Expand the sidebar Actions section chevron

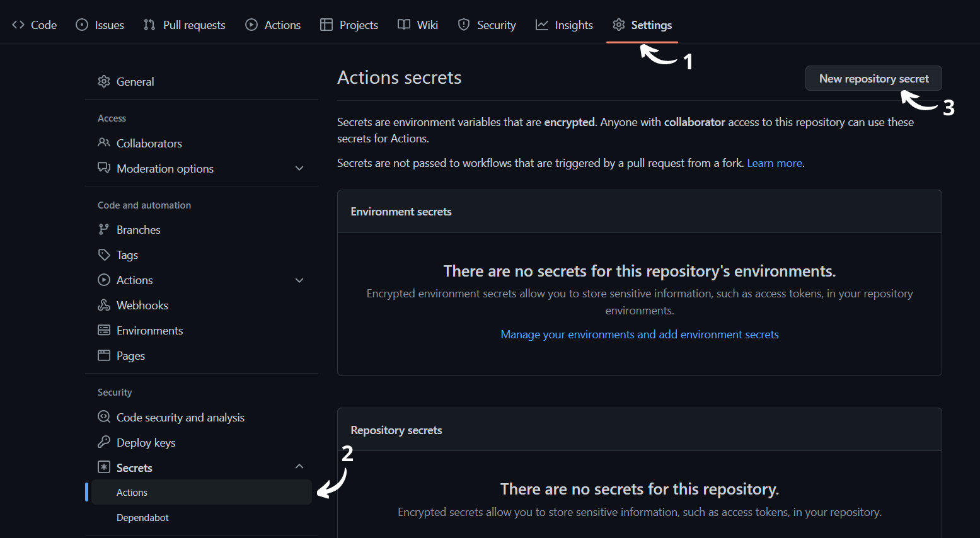point(299,280)
